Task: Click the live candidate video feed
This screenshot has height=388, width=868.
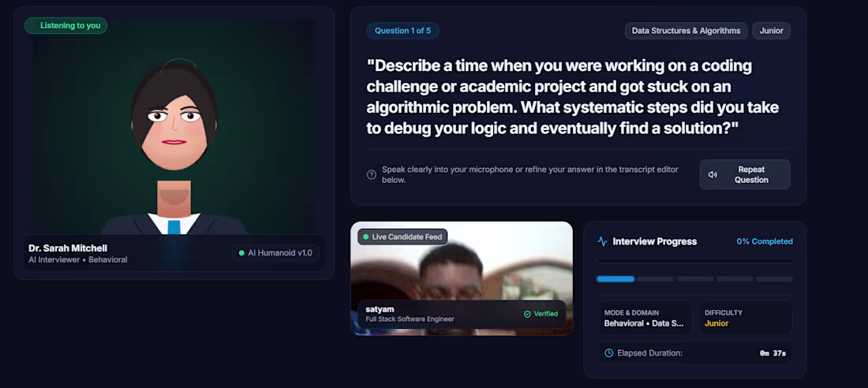Action: (462, 278)
